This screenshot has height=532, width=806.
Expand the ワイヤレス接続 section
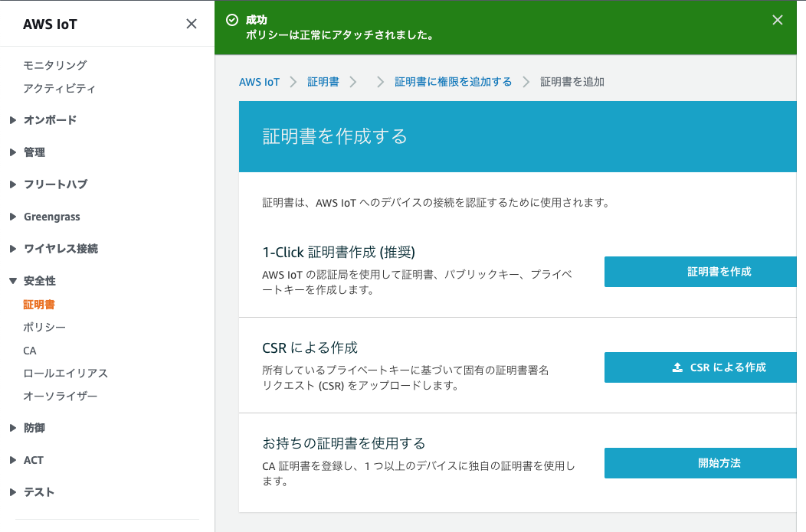coord(13,249)
